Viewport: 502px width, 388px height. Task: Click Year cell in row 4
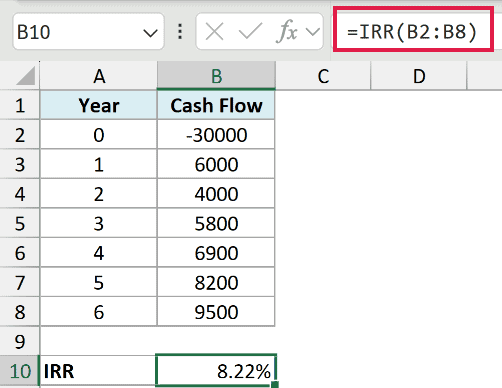[99, 194]
